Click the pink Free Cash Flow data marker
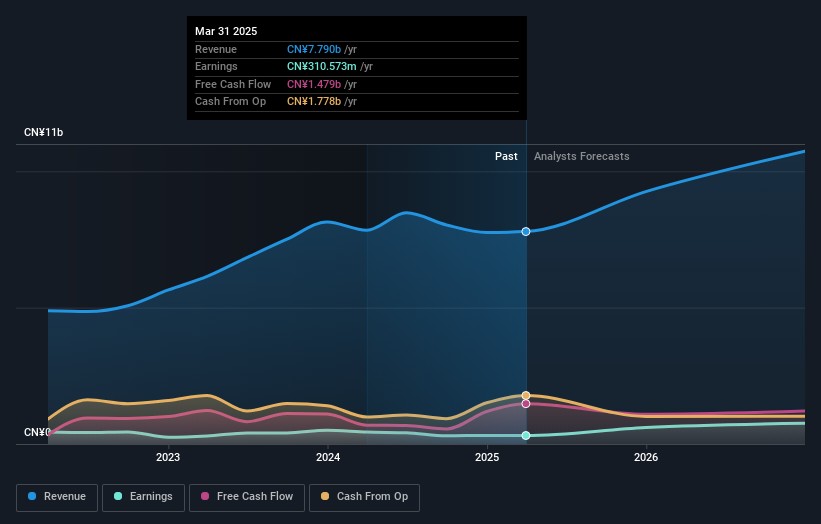Screen dimensions: 821x524 526,404
